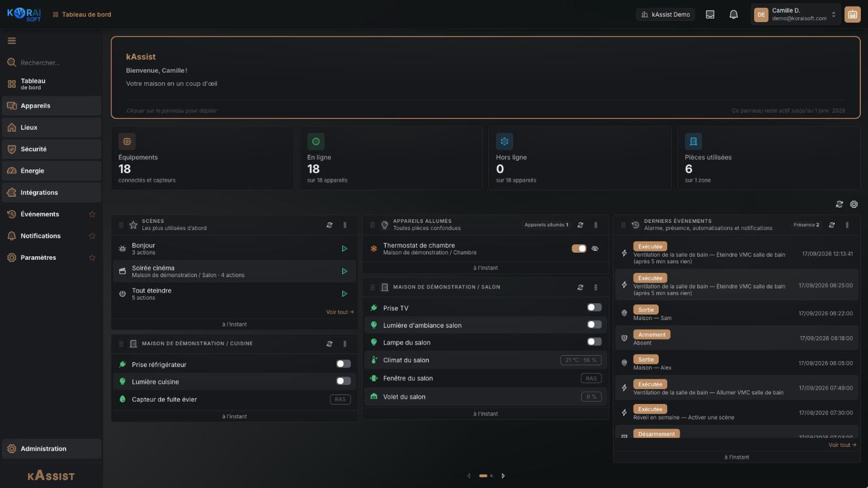Go to next dashboard page arrow
Image resolution: width=868 pixels, height=488 pixels.
pos(503,476)
